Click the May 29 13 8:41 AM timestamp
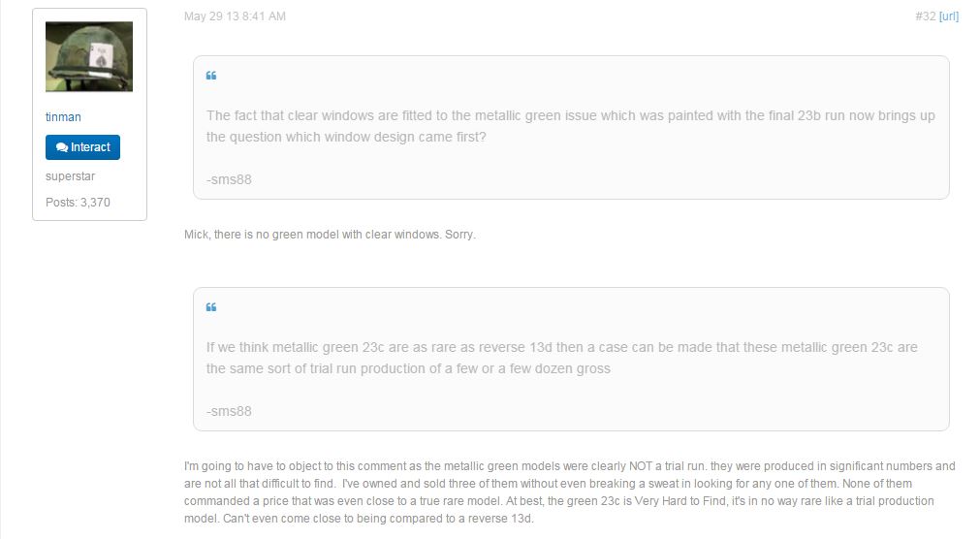The image size is (980, 539). pyautogui.click(x=235, y=16)
